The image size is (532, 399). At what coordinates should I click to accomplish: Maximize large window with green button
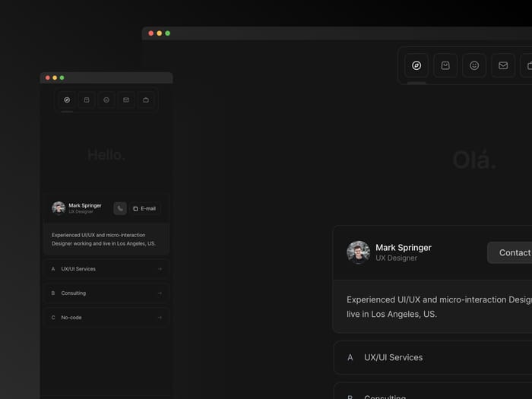pos(168,33)
